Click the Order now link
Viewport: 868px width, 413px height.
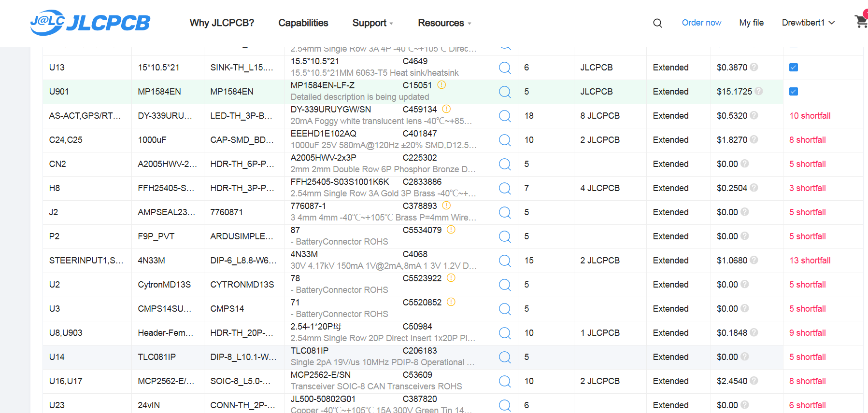pyautogui.click(x=701, y=23)
